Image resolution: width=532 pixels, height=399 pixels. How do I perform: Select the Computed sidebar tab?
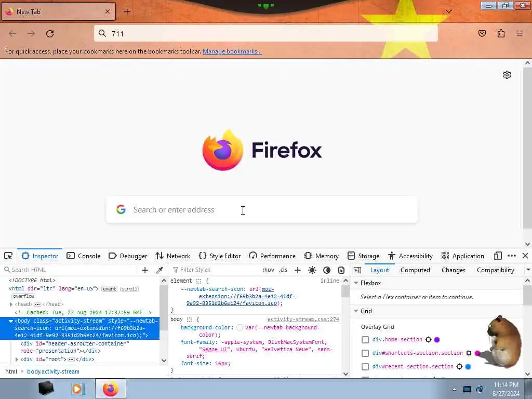(415, 270)
